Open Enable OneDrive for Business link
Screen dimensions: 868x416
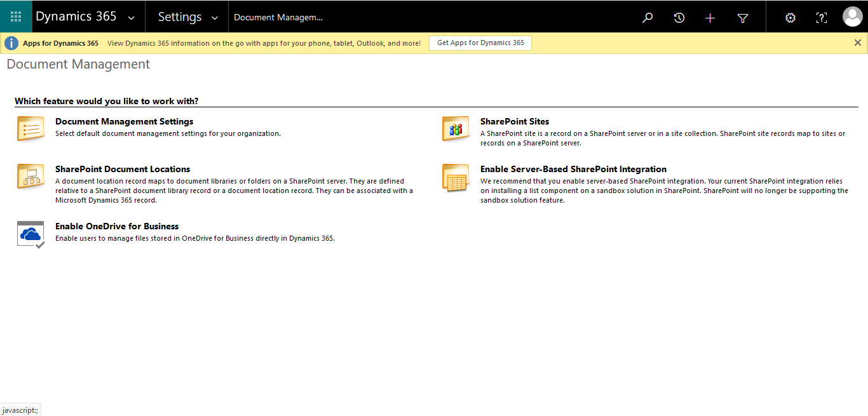tap(117, 226)
